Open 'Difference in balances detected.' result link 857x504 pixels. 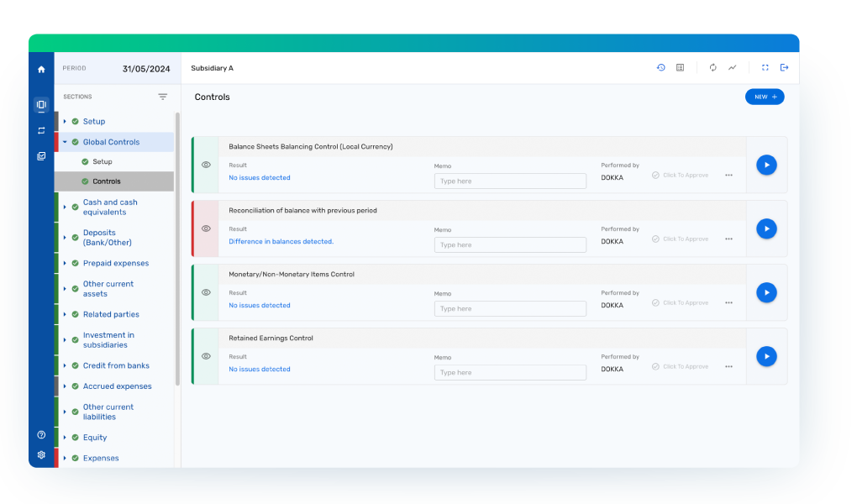pyautogui.click(x=281, y=242)
